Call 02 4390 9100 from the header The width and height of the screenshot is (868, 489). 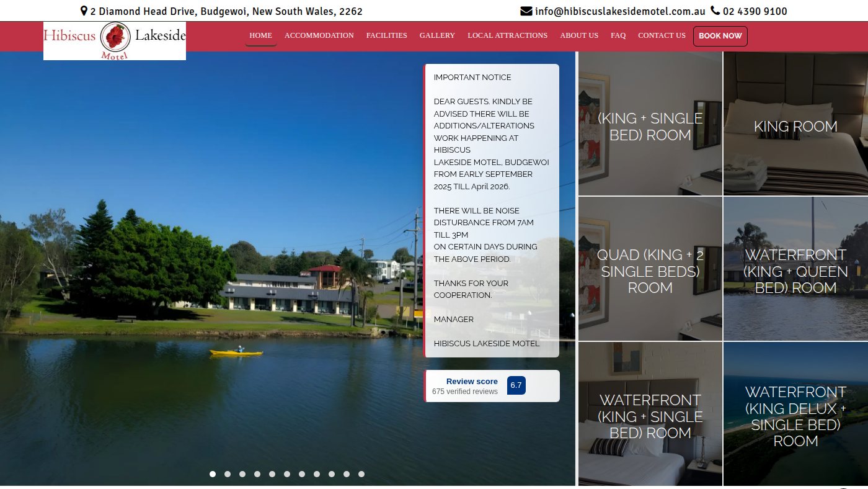click(x=755, y=11)
